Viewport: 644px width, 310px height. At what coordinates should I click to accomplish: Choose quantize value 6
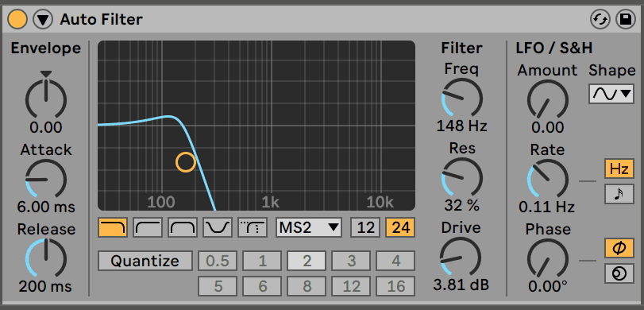tap(262, 286)
